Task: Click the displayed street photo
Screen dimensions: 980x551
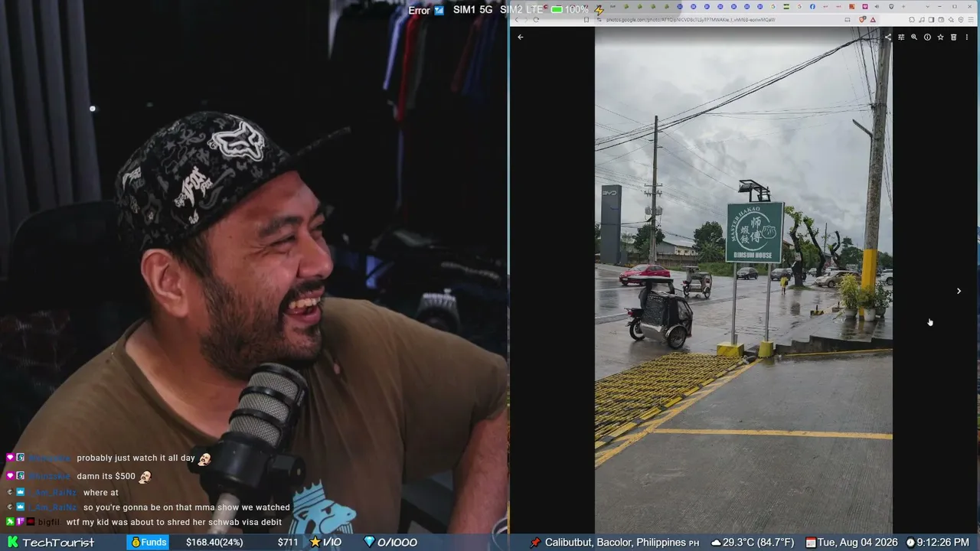Action: [x=743, y=280]
